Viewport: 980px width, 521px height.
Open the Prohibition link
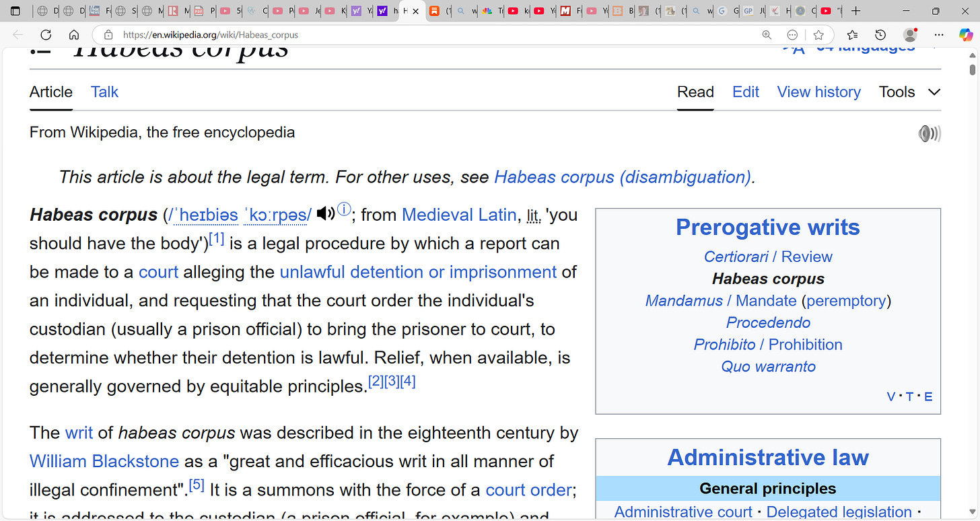coord(806,345)
